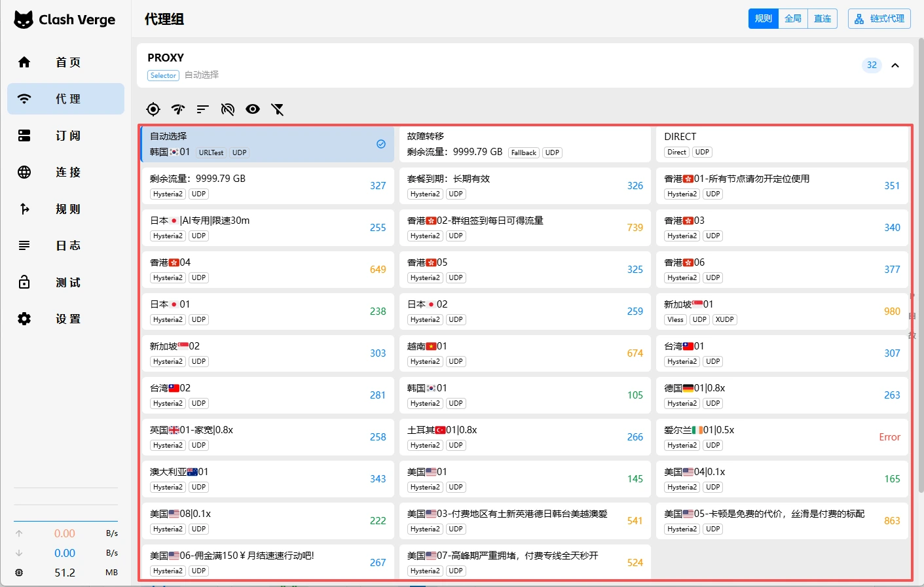
Task: Click the Selector tag under PROXY
Action: pos(163,75)
